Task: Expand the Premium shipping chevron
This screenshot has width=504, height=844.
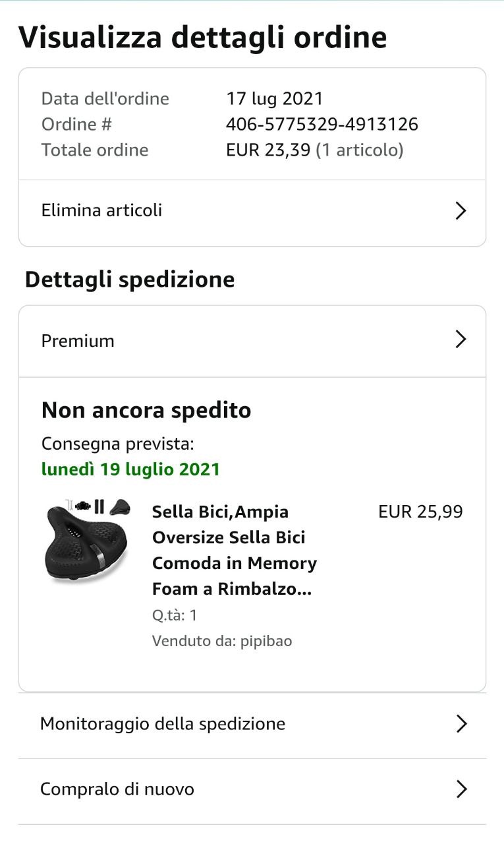Action: point(461,340)
